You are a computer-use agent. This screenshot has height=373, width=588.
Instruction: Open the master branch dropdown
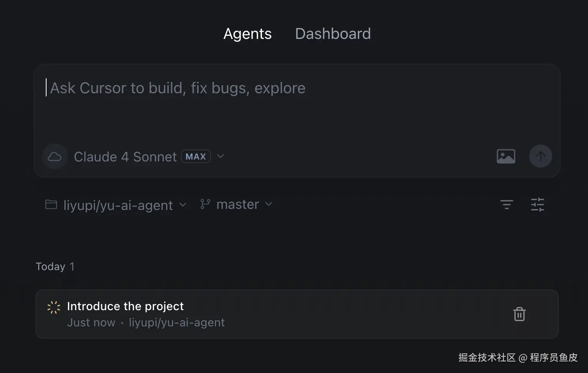[x=237, y=204]
